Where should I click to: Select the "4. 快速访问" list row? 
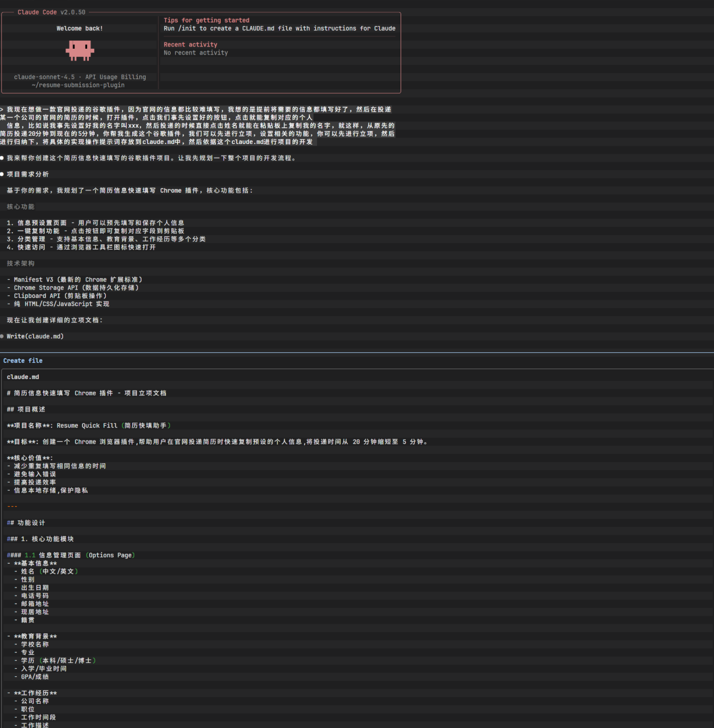81,247
